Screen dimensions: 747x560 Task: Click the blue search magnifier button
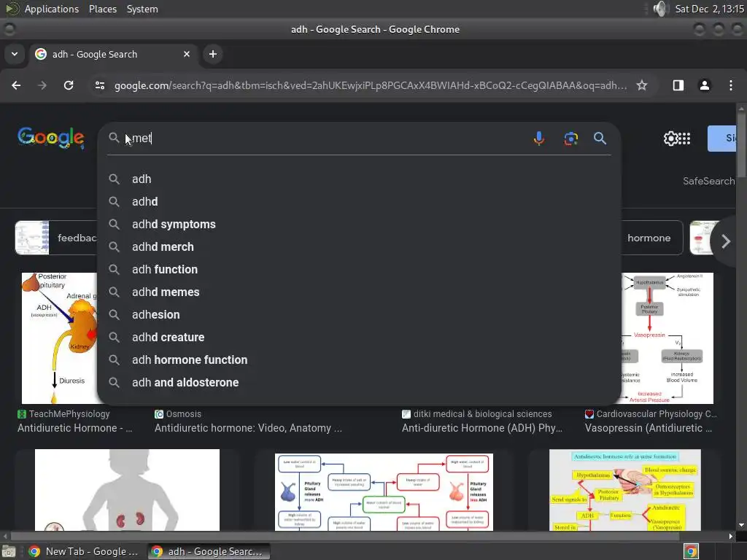pyautogui.click(x=600, y=138)
